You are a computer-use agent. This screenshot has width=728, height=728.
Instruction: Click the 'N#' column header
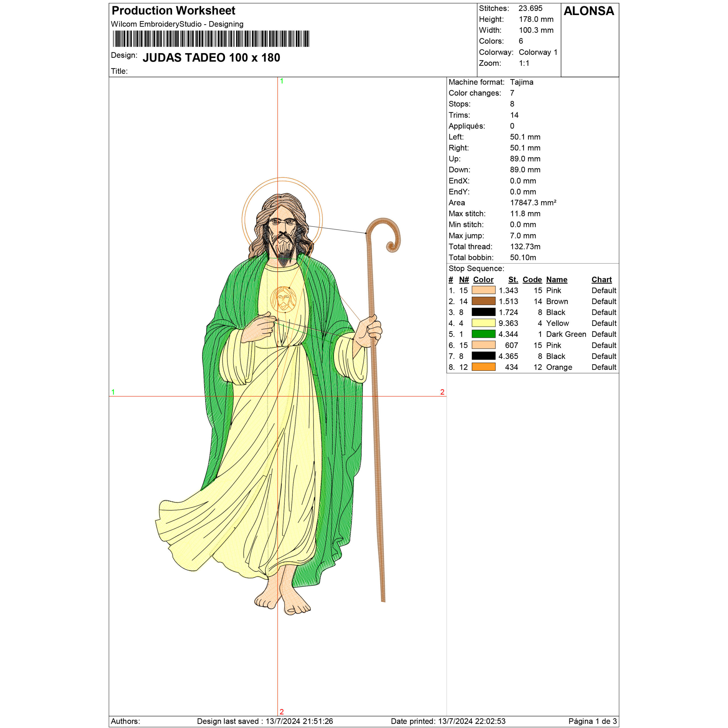(464, 280)
